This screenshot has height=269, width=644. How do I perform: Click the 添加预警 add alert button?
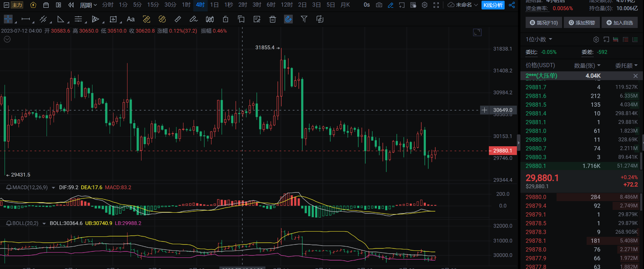point(582,23)
